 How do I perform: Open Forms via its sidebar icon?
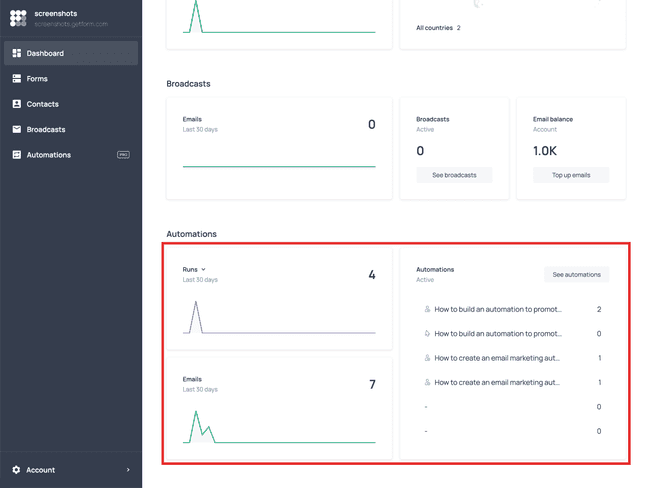coord(17,78)
